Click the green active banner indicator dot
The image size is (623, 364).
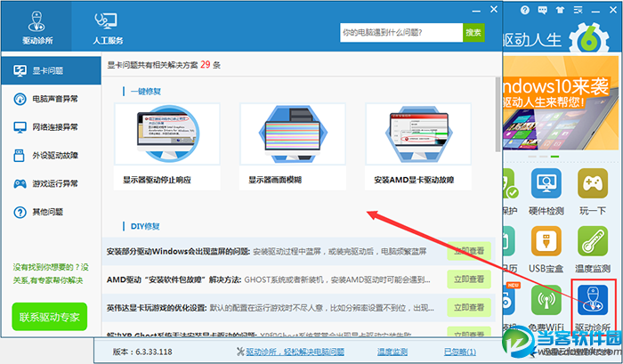554,157
